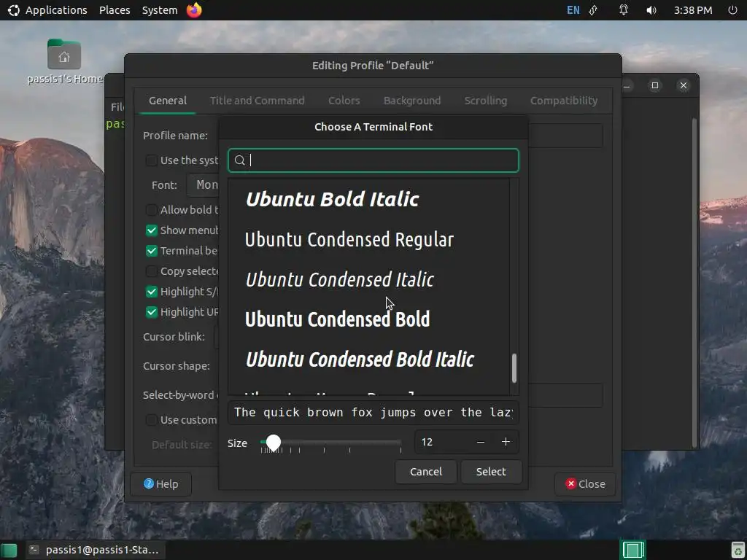Maximize the terminal window behind
The image size is (747, 560).
tap(655, 85)
